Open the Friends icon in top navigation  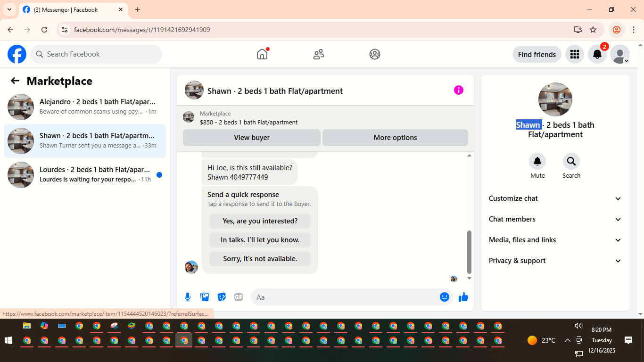319,54
